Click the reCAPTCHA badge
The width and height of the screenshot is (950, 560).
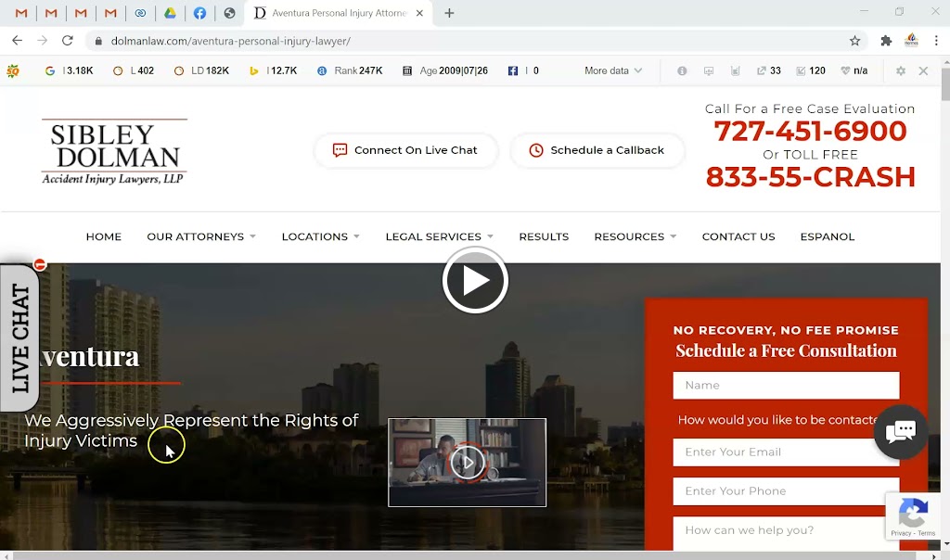913,515
